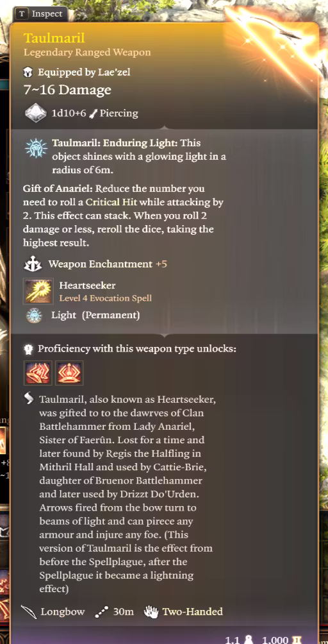Click the lore description scroll icon
The image size is (328, 644).
point(29,399)
